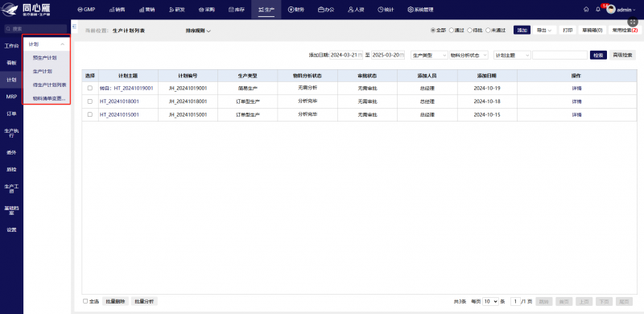644x314 pixels.
Task: Click the admin user avatar
Action: (x=611, y=10)
